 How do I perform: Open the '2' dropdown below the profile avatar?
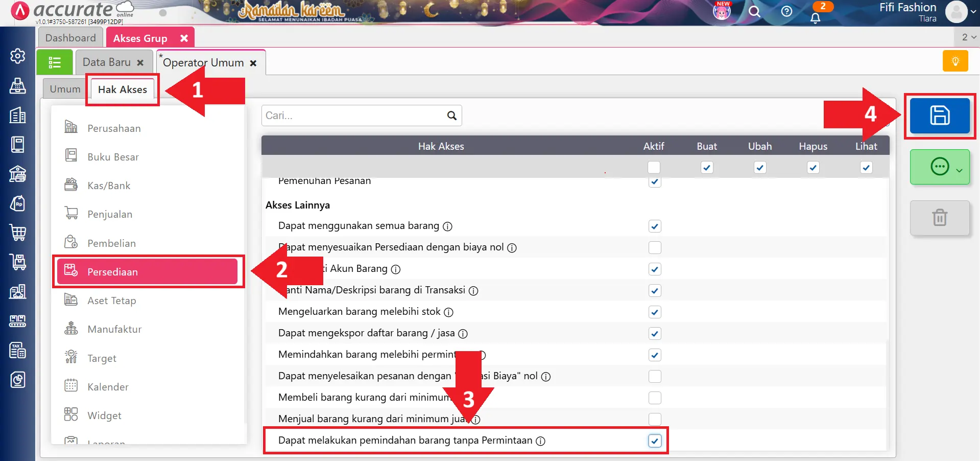pos(966,36)
